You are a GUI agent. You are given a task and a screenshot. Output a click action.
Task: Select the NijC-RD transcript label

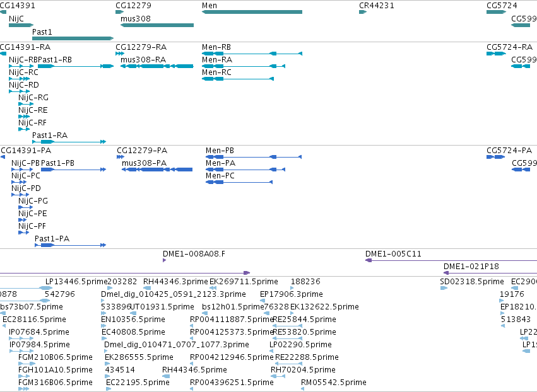[x=23, y=85]
